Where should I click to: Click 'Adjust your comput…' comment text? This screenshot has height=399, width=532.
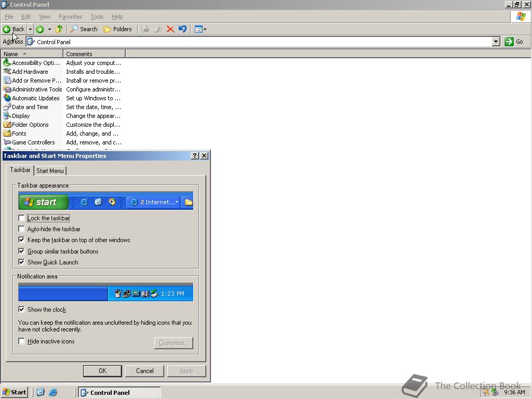click(94, 63)
